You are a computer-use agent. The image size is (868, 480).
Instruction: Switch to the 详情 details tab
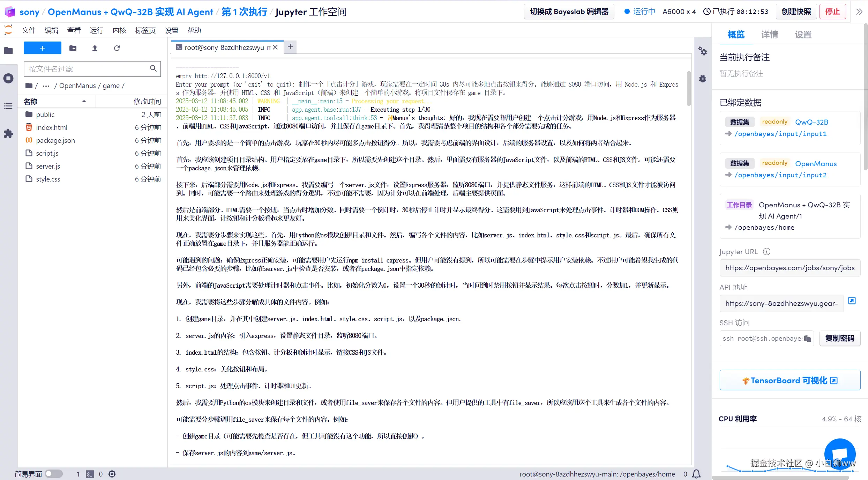tap(769, 35)
